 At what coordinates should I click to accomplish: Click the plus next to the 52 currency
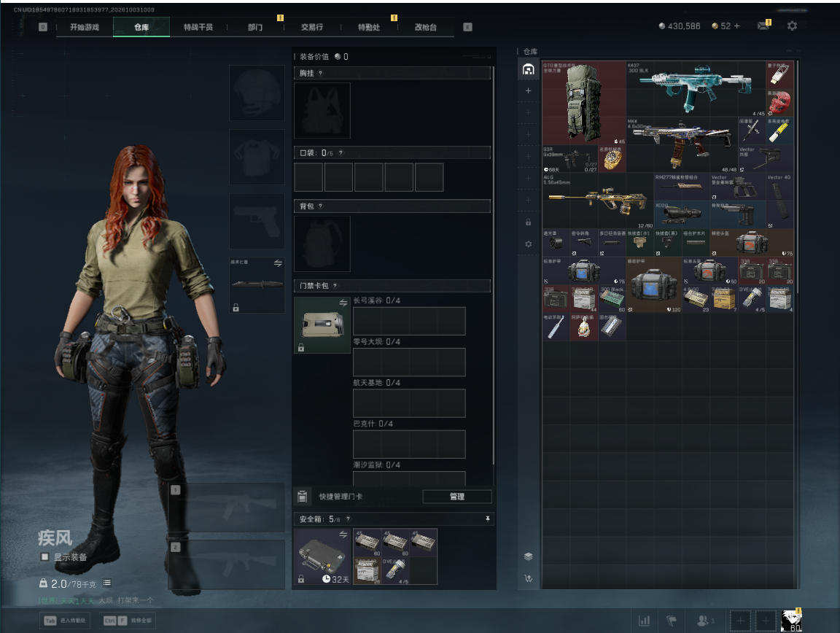[737, 26]
